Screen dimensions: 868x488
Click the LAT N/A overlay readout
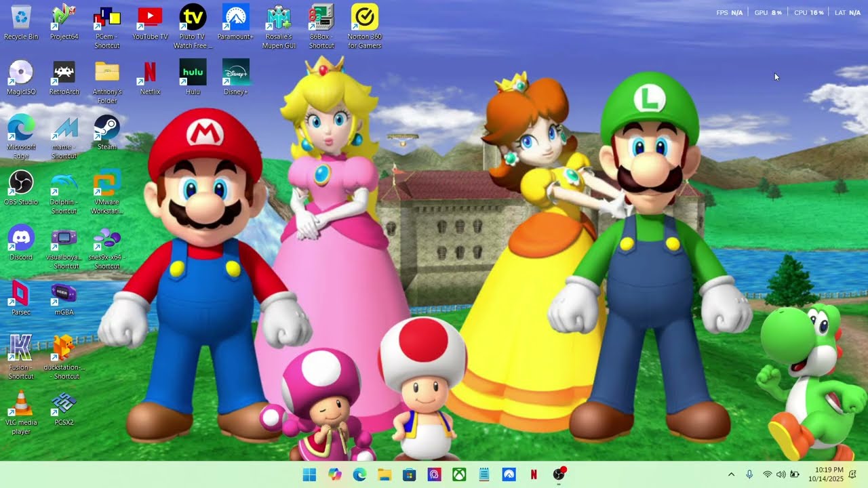[848, 13]
